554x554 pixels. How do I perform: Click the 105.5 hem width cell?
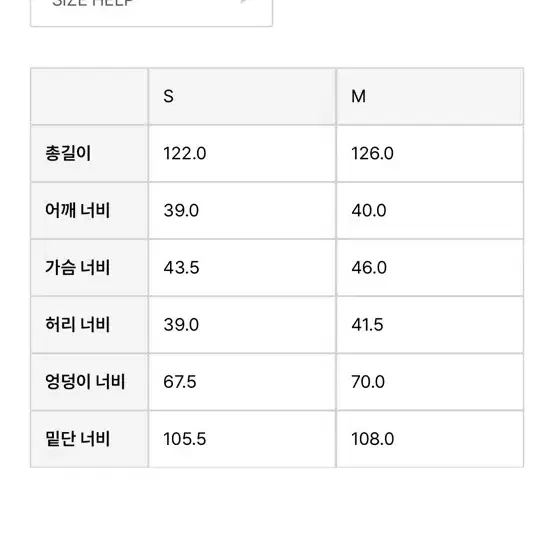[242, 439]
